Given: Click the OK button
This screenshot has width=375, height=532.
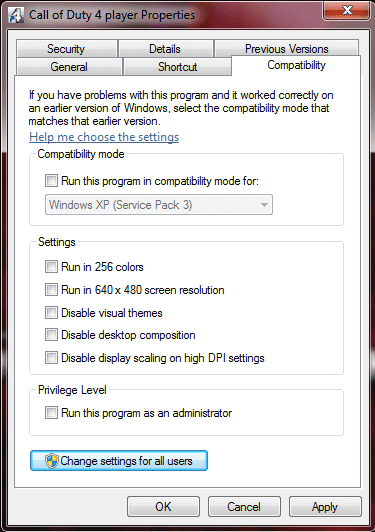Looking at the screenshot, I should pos(164,507).
